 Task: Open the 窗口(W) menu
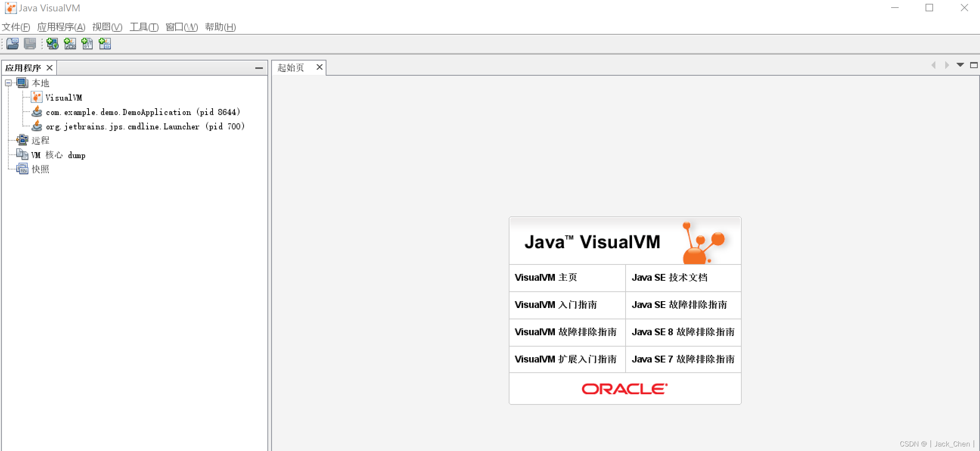pos(182,27)
